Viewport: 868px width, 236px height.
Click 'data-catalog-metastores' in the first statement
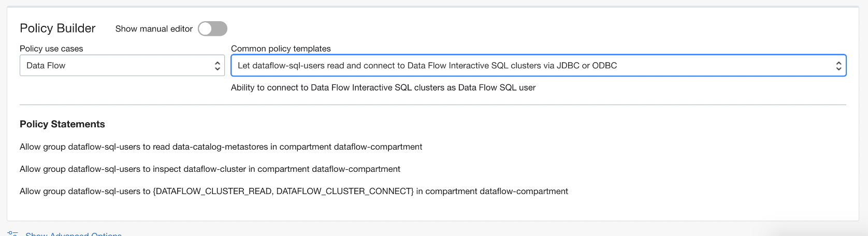(220, 147)
